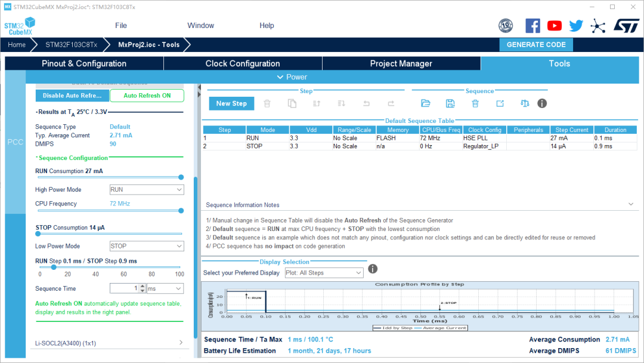Click the Sequence Time value field

pos(125,288)
